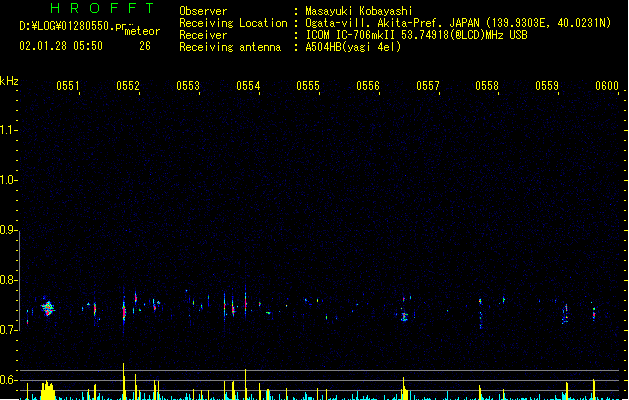
Task: Click the meteor count value 26
Action: [145, 46]
